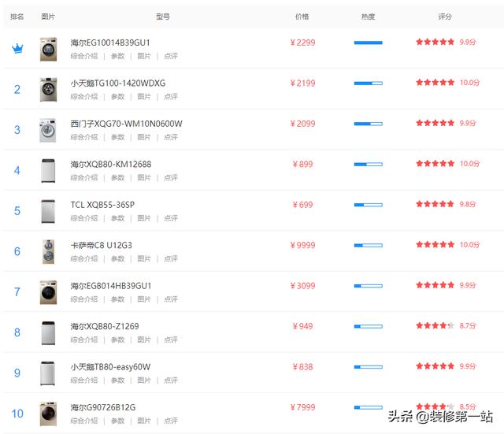Click the 评分 column header
504x434 pixels.
point(445,17)
